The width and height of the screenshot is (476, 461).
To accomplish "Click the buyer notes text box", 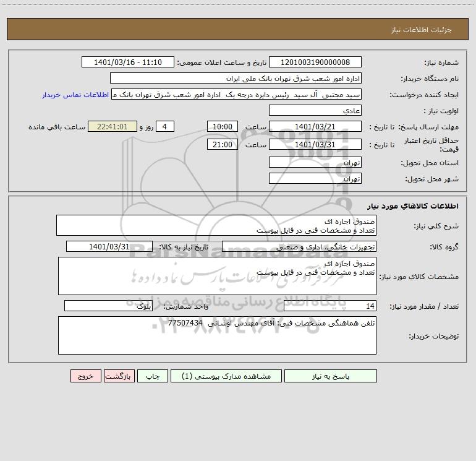I will coord(217,335).
